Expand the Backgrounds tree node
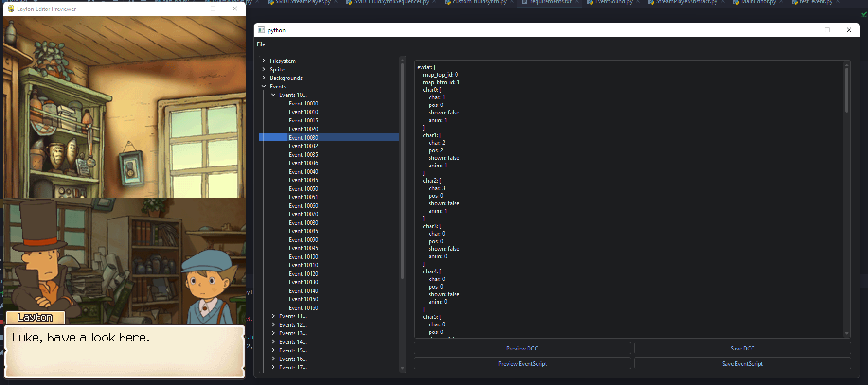 pyautogui.click(x=264, y=78)
